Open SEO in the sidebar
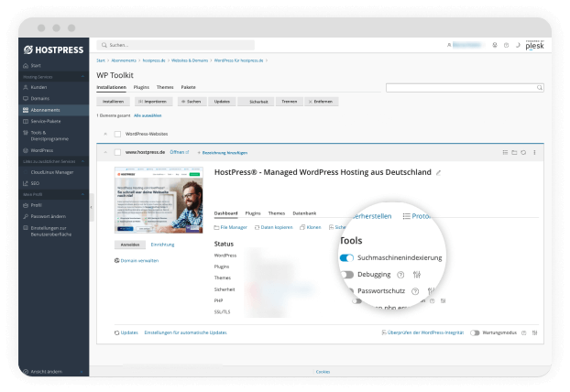The height and width of the screenshot is (392, 570). pyautogui.click(x=35, y=183)
